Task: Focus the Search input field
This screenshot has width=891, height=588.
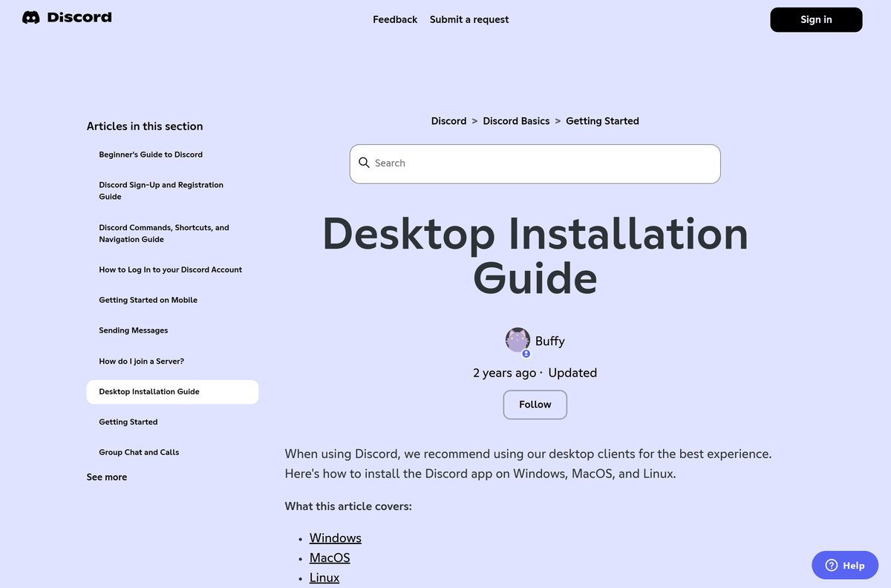Action: tap(535, 163)
